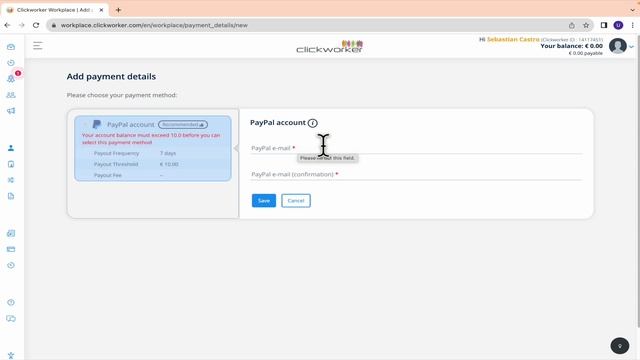Toggle the hamburger menu icon
Viewport: 640px width, 360px height.
(38, 46)
